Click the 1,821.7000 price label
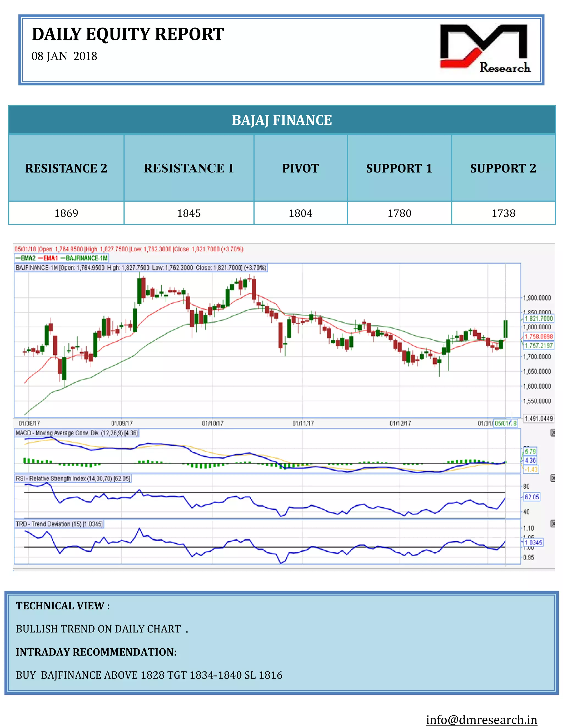The image size is (563, 728). click(x=538, y=318)
